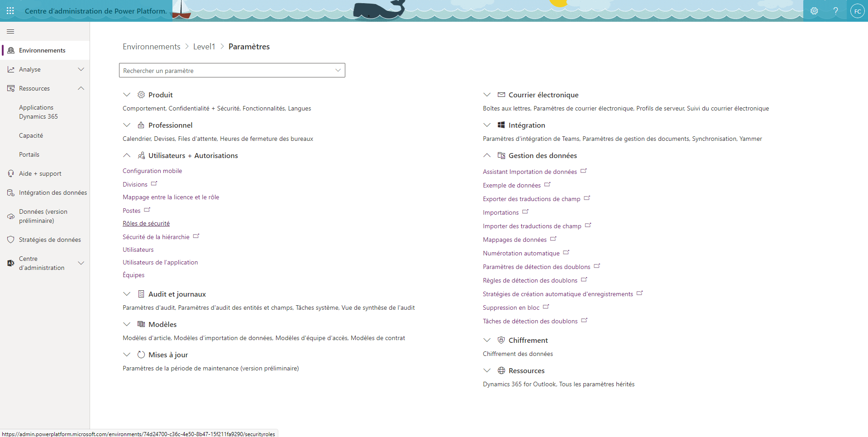Open Utilisateurs de l'application link
Image resolution: width=868 pixels, height=437 pixels.
pyautogui.click(x=160, y=262)
